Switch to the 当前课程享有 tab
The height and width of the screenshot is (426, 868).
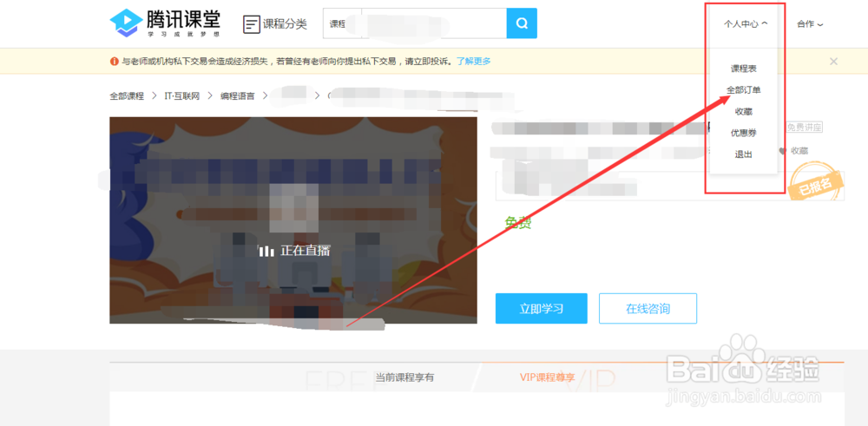click(x=404, y=377)
